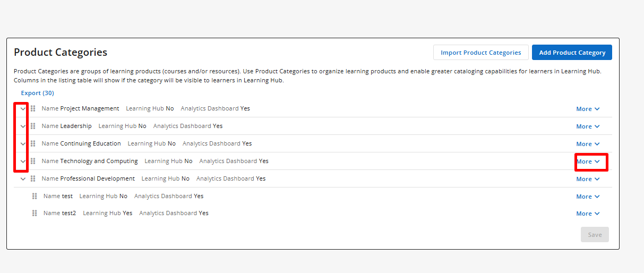The image size is (644, 273).
Task: Click the Export (30) link
Action: [x=37, y=93]
